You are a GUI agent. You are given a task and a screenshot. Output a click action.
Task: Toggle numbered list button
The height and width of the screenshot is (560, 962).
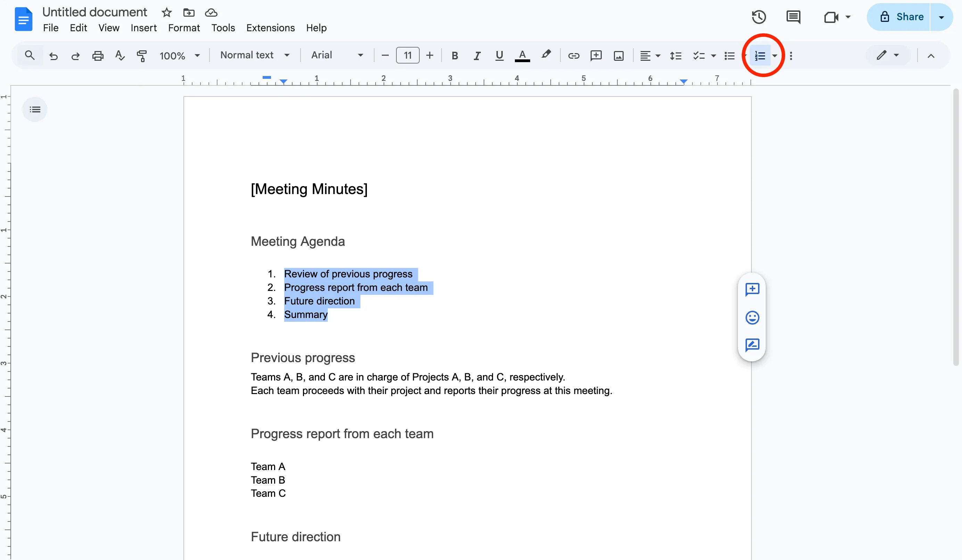click(x=760, y=56)
